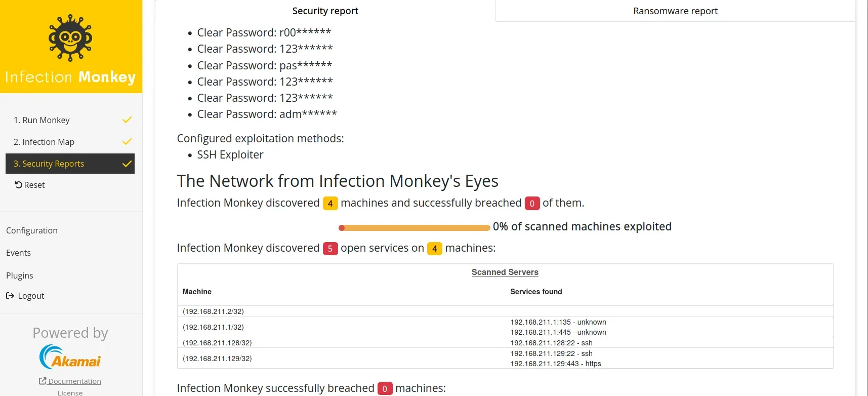Click the Plugins sidebar entry
Screen dimensions: 868x396
tap(20, 275)
